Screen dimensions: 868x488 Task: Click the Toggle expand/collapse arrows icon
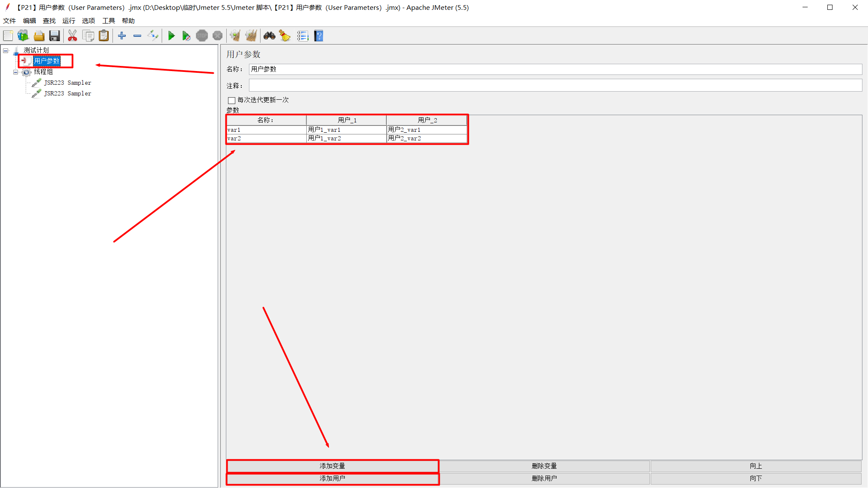click(153, 36)
